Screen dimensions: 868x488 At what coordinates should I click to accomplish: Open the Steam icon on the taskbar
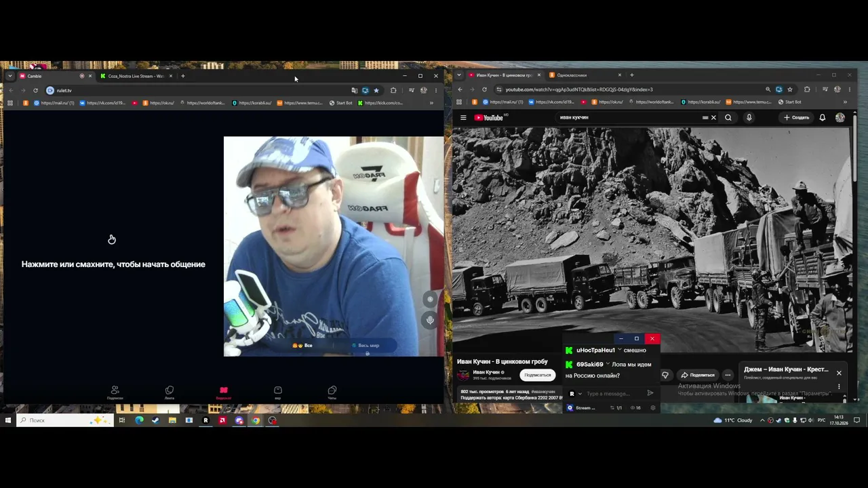pyautogui.click(x=155, y=420)
